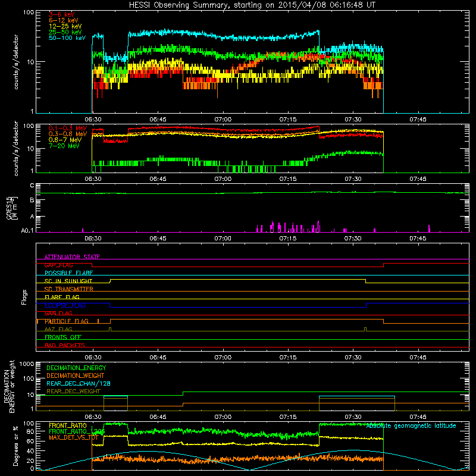Click the Degrees or % axis title
476x476 pixels.
(15, 446)
